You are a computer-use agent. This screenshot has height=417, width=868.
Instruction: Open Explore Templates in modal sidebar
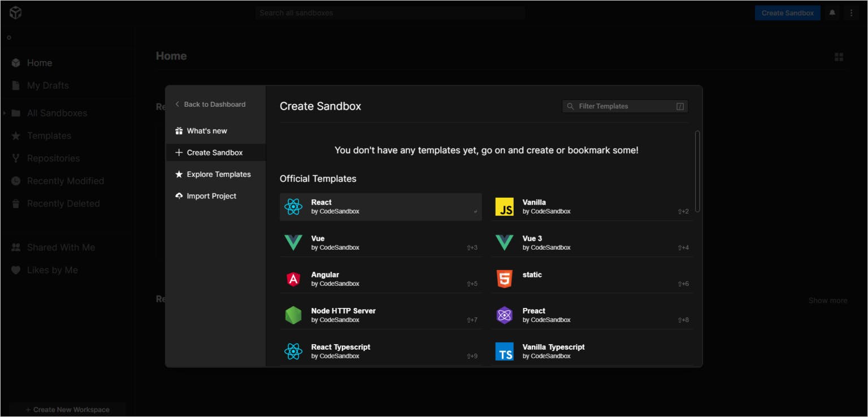point(215,174)
